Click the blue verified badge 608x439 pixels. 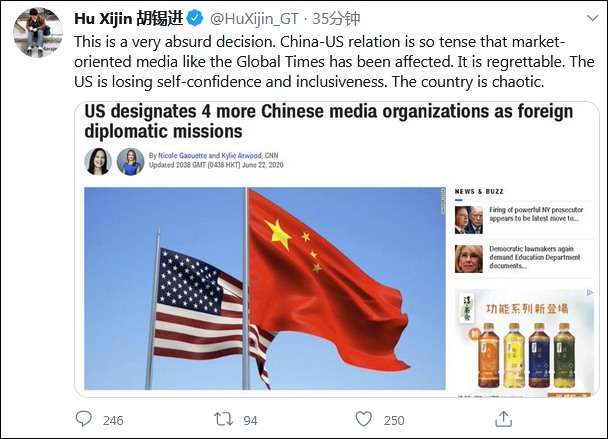click(x=195, y=18)
